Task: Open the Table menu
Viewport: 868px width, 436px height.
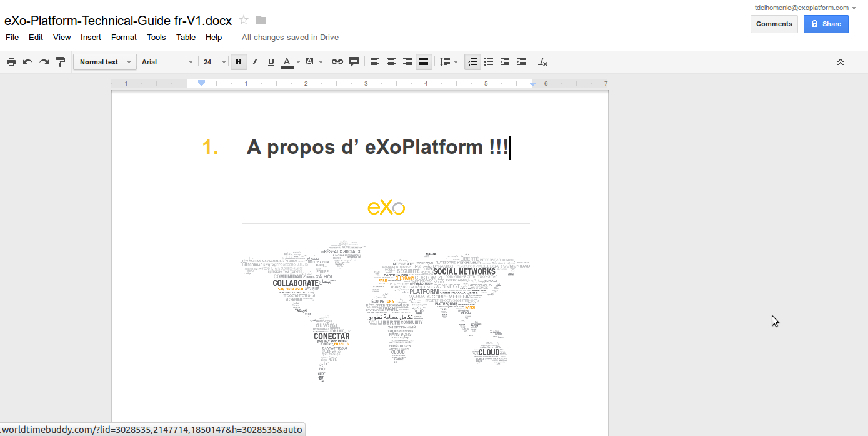Action: 186,37
